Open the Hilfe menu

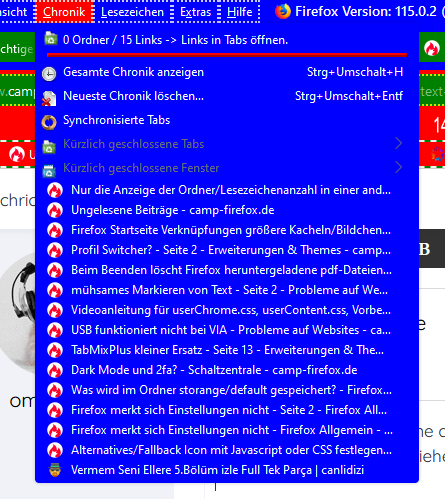pyautogui.click(x=240, y=12)
